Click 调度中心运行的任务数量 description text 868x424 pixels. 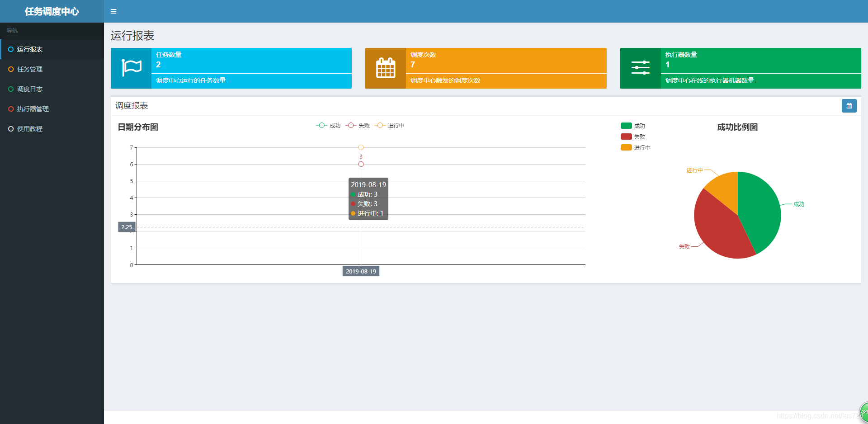tap(191, 80)
